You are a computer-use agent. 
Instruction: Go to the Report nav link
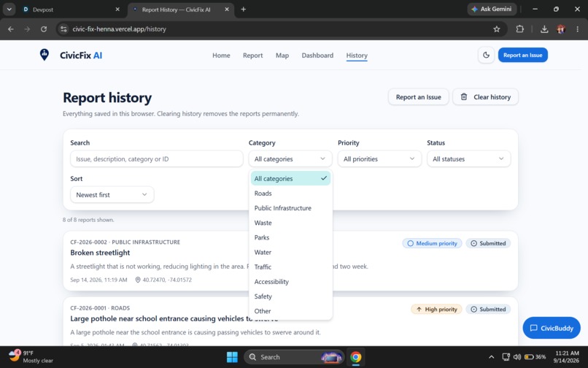click(x=252, y=55)
